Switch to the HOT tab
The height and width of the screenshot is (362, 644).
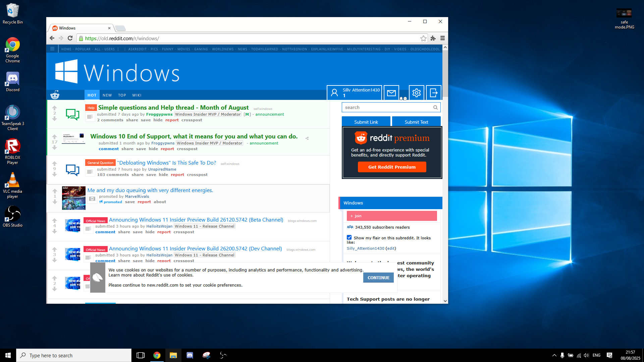pyautogui.click(x=92, y=95)
